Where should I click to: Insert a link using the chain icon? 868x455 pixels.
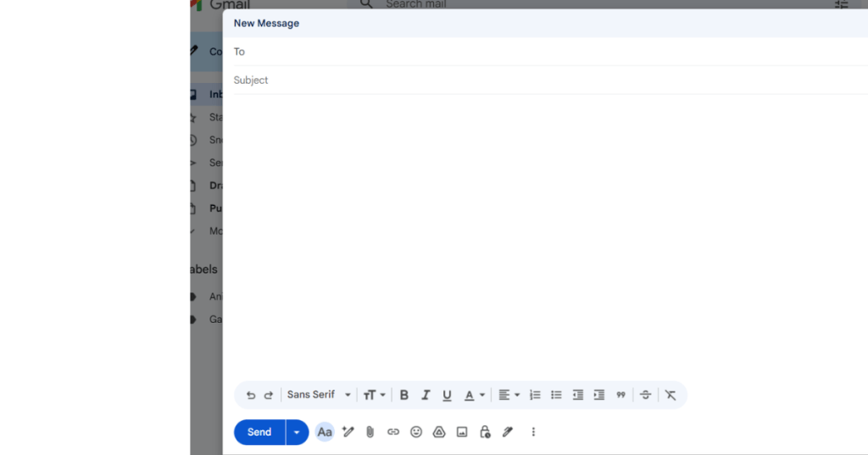pyautogui.click(x=393, y=432)
